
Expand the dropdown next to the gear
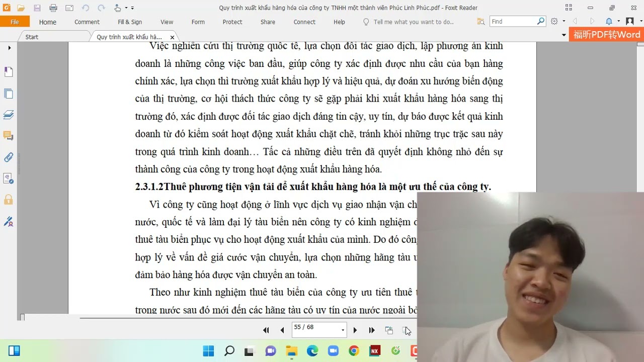(x=563, y=21)
